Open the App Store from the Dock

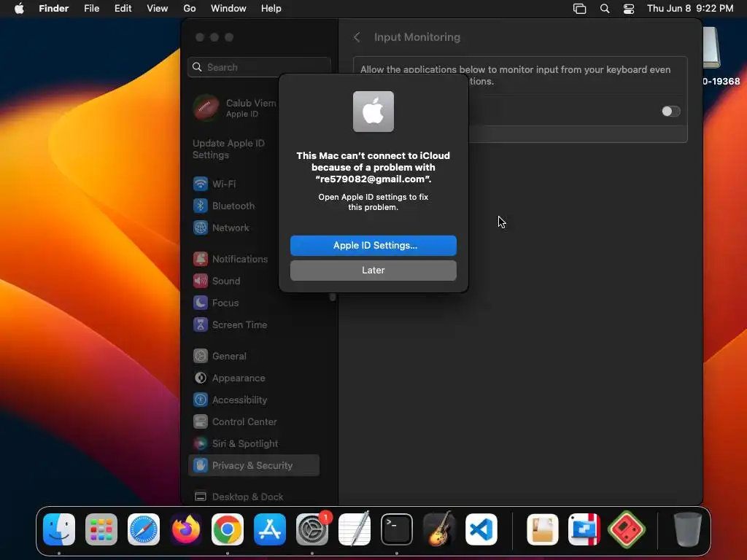pyautogui.click(x=270, y=529)
